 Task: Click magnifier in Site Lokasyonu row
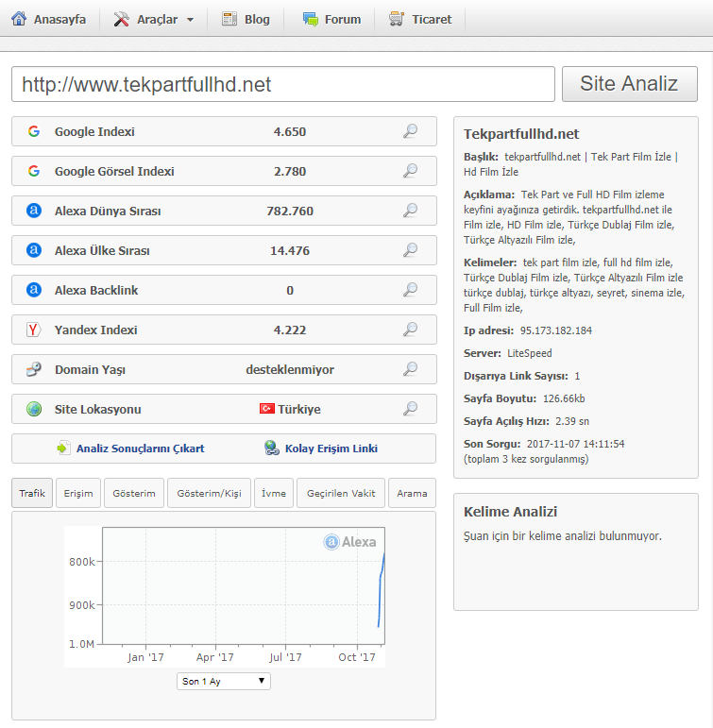tap(410, 409)
